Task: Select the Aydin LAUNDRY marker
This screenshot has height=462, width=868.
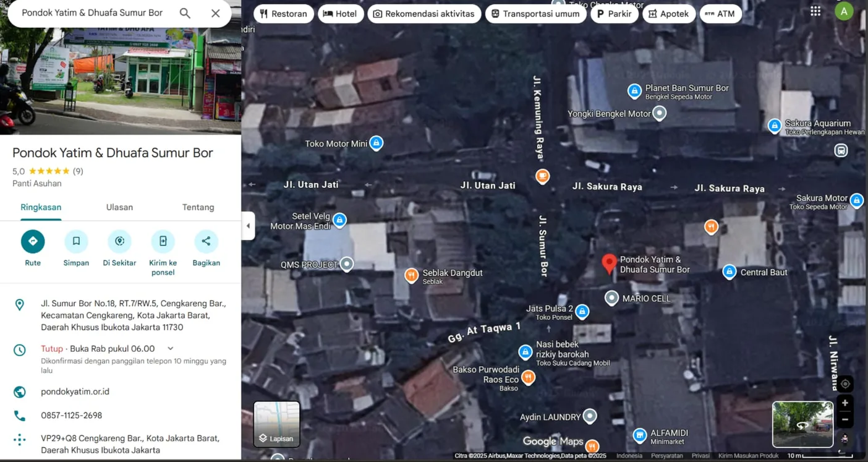Action: [x=590, y=417]
